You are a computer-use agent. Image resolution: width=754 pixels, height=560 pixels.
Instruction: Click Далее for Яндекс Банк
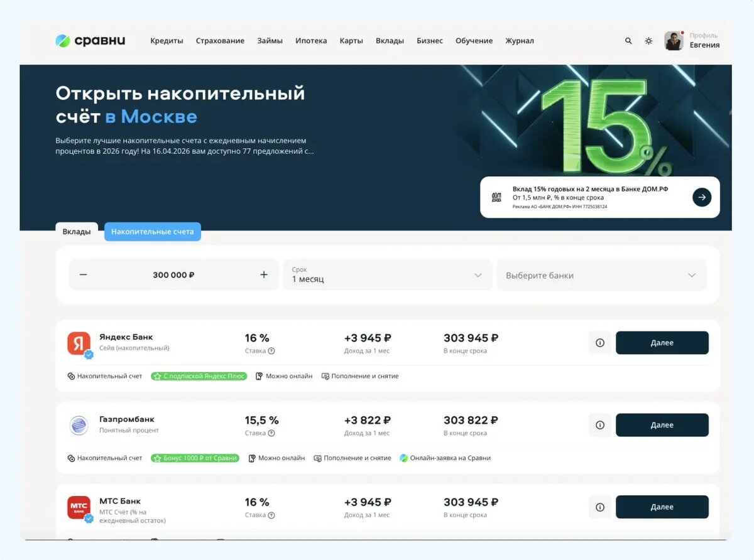coord(662,343)
